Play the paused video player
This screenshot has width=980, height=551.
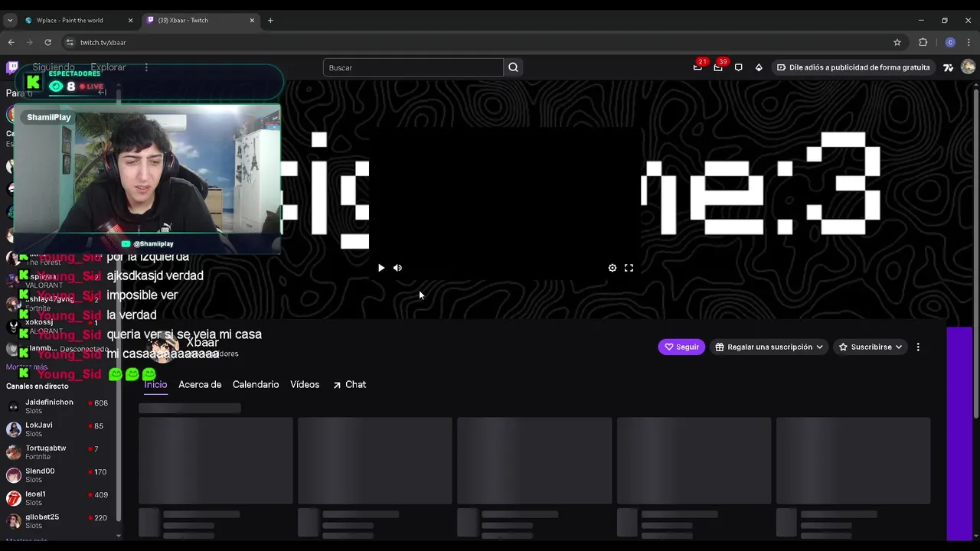click(x=381, y=268)
